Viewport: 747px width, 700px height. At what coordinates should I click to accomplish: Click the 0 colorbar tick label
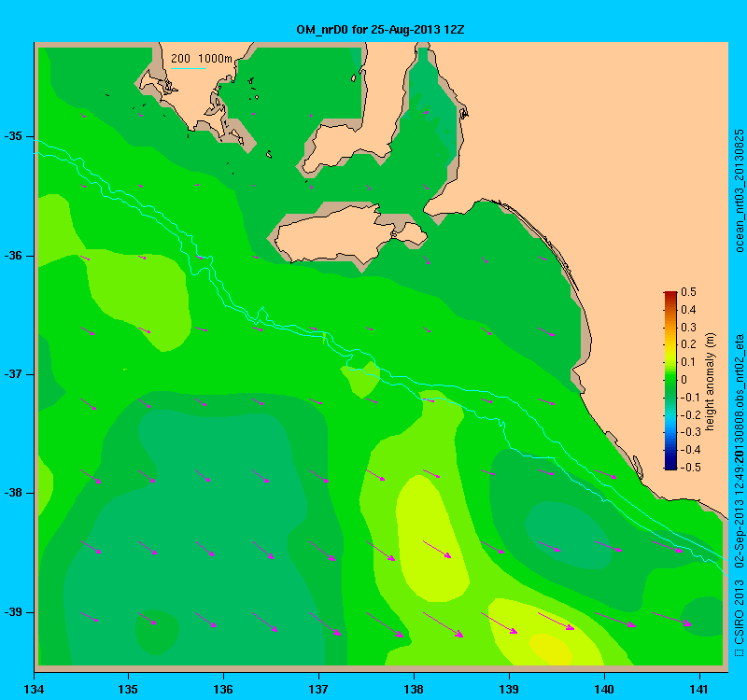pyautogui.click(x=684, y=380)
